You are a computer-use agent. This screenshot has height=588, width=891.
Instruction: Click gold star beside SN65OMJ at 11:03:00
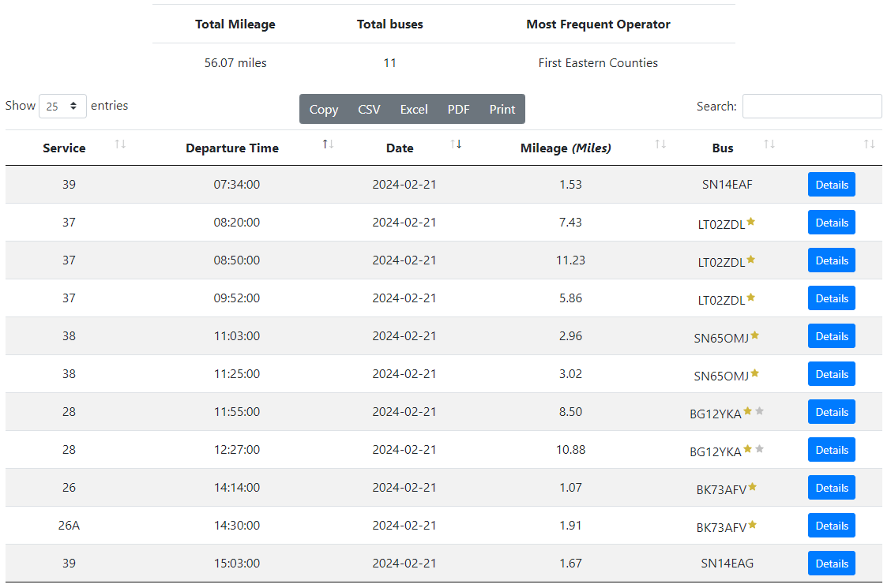pyautogui.click(x=754, y=335)
